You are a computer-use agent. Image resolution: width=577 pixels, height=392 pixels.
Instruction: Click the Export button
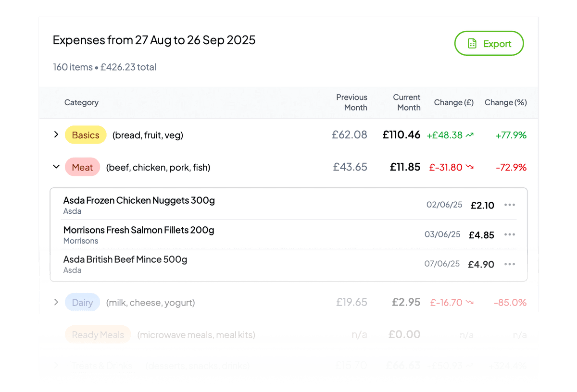489,43
